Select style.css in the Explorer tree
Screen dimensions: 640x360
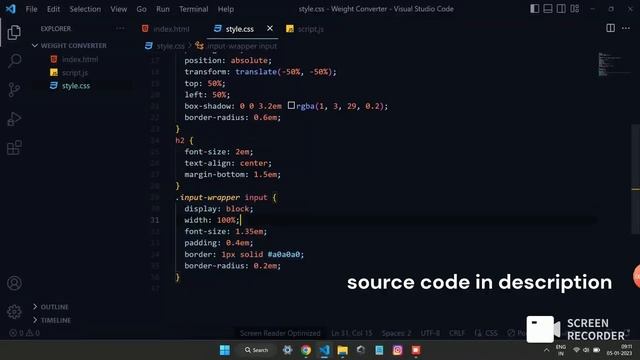click(76, 86)
